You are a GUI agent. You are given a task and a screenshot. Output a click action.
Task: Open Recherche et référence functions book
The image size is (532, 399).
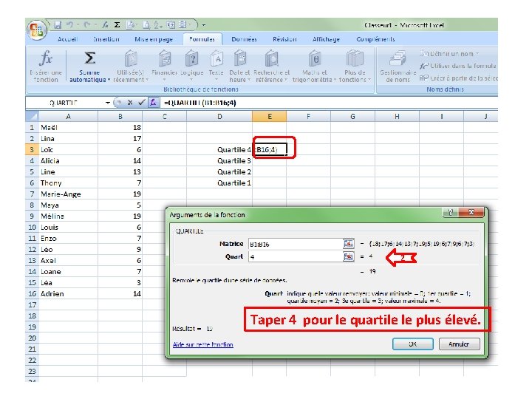pyautogui.click(x=271, y=66)
